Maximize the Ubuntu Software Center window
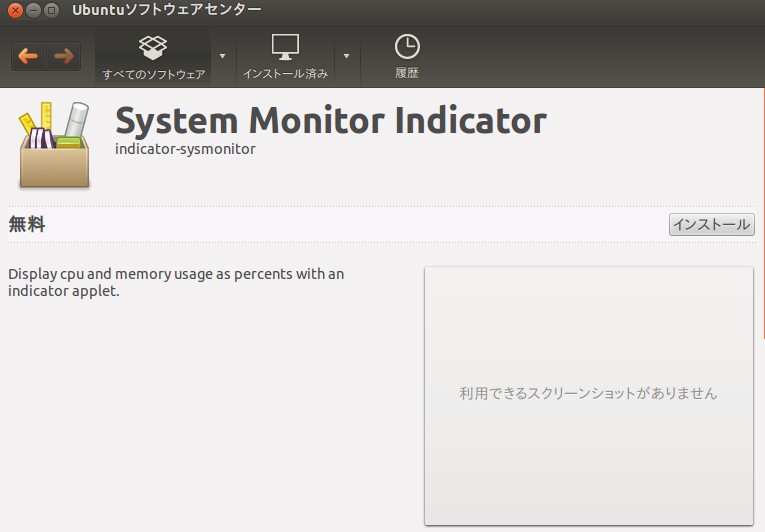 tap(51, 10)
